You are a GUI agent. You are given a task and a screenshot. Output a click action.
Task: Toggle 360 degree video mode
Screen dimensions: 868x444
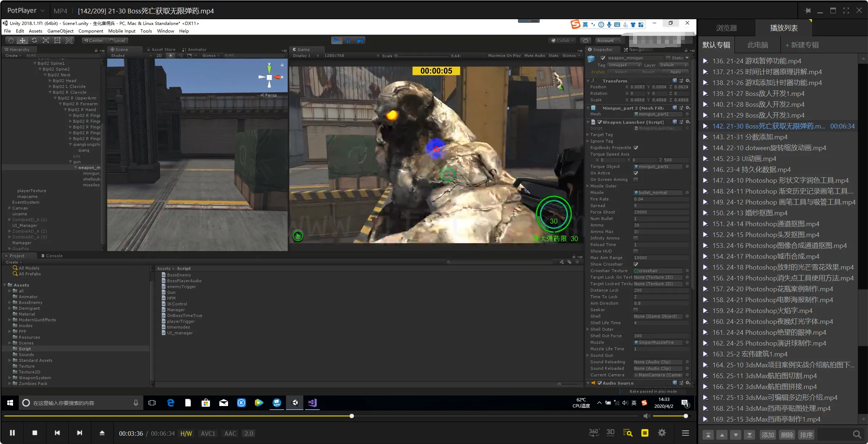pos(594,433)
